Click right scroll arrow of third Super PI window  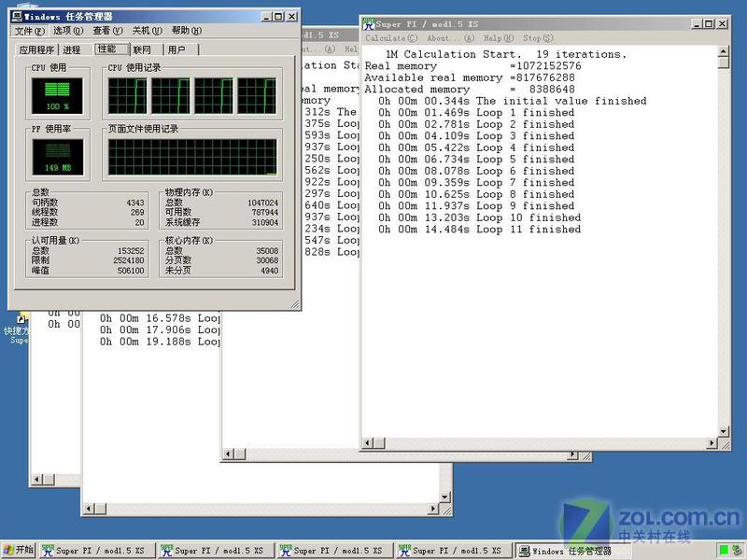(433, 509)
